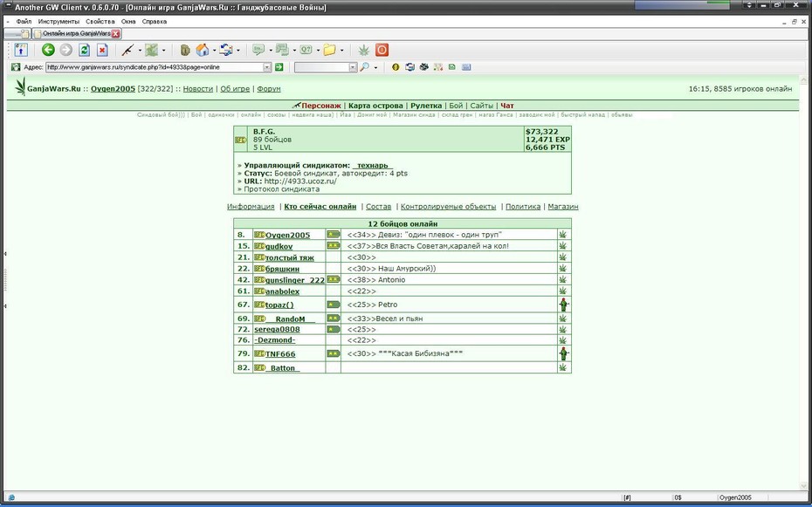Click the soldier icon in topaz() row
Viewport: 812px width, 507px height.
click(563, 305)
